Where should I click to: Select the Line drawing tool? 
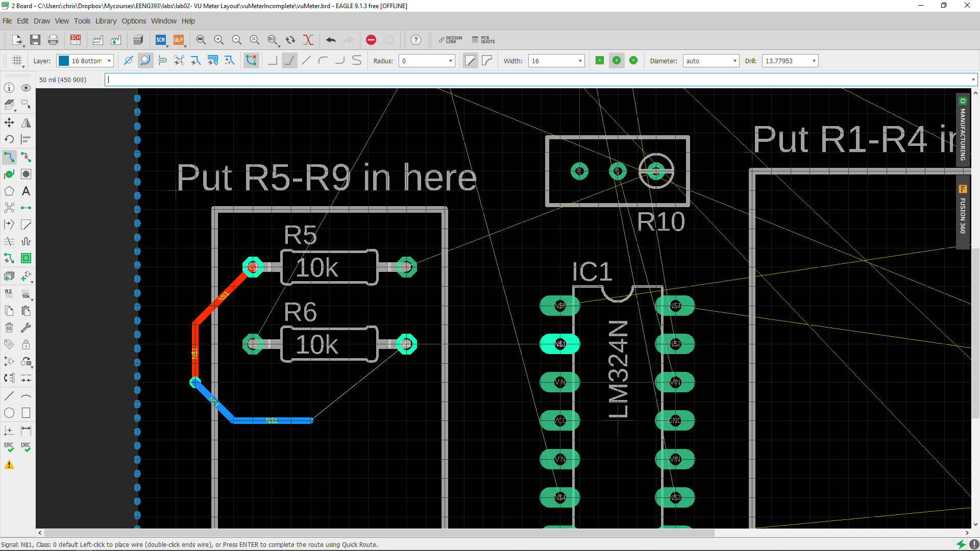pos(9,396)
